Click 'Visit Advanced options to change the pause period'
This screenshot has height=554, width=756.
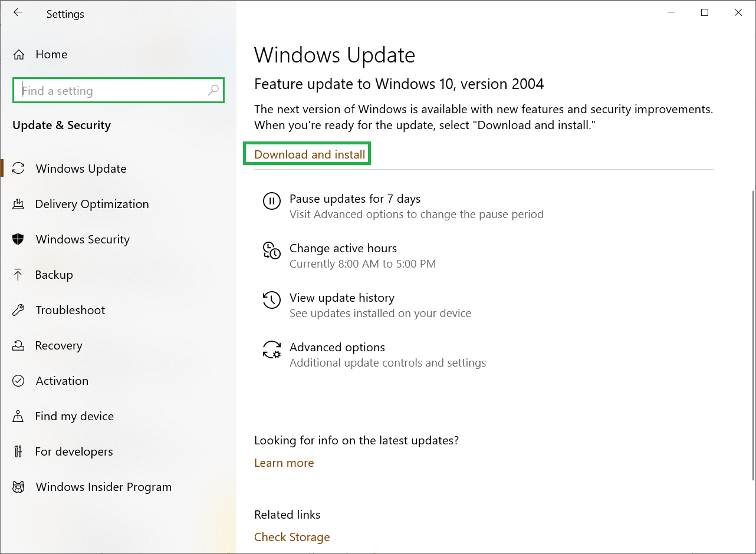[x=416, y=214]
